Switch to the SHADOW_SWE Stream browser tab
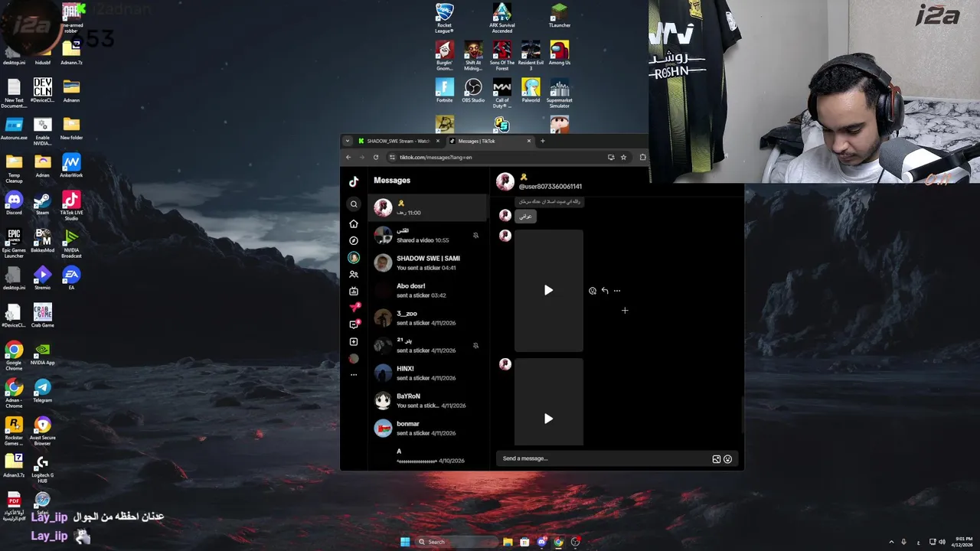Screen dimensions: 980x551 [397, 141]
